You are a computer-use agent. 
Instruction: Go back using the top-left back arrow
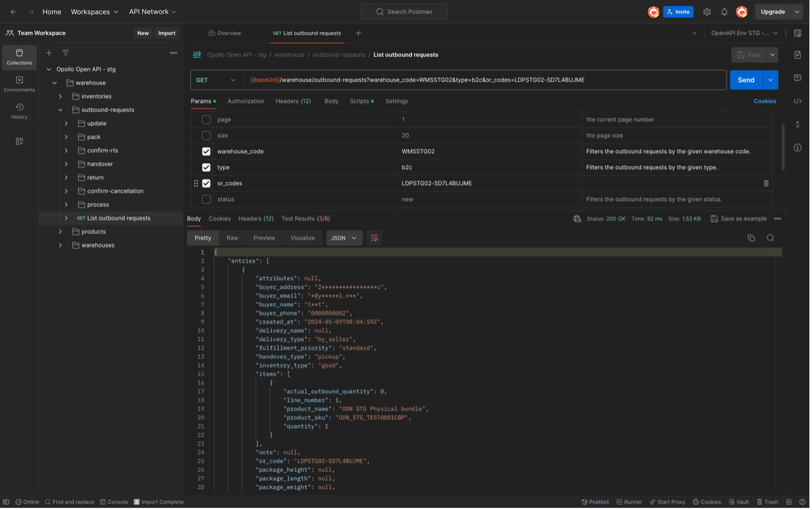(x=13, y=12)
